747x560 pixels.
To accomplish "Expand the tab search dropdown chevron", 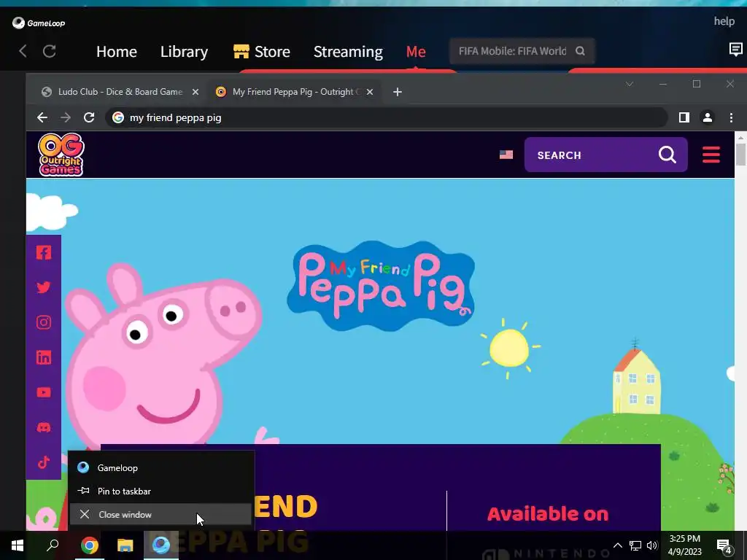I will 630,84.
